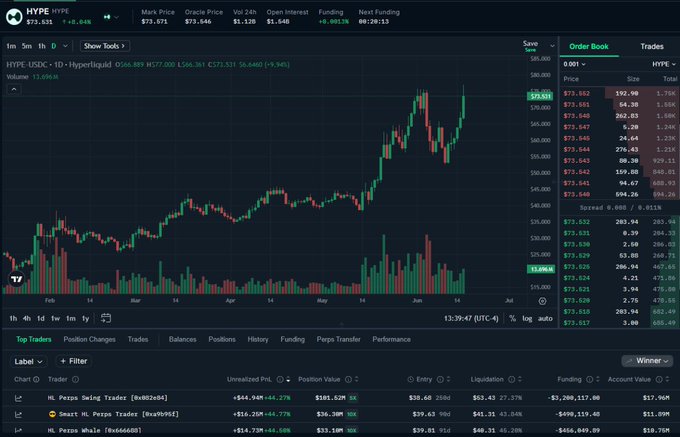Open the Label dropdown
680x437 pixels.
pyautogui.click(x=28, y=362)
